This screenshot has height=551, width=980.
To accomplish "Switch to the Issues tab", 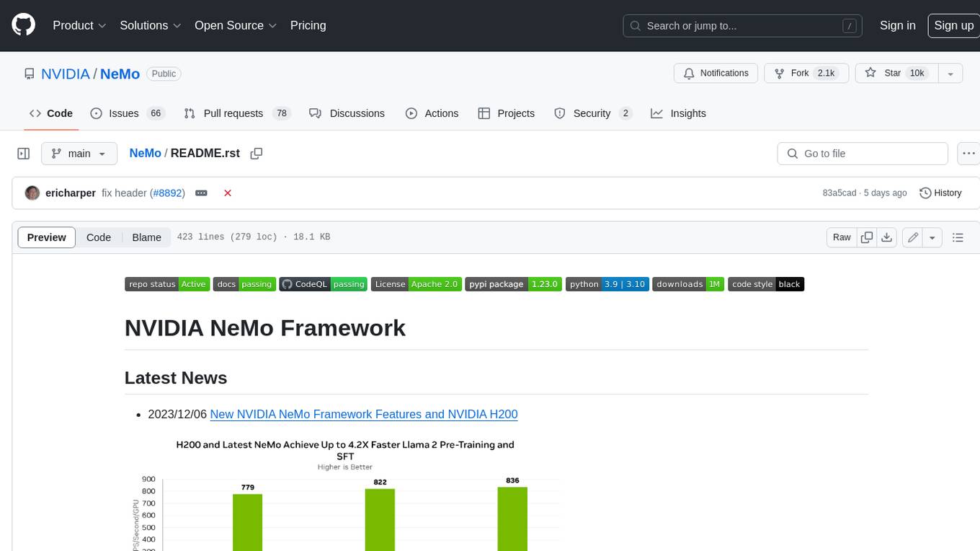I will (128, 113).
